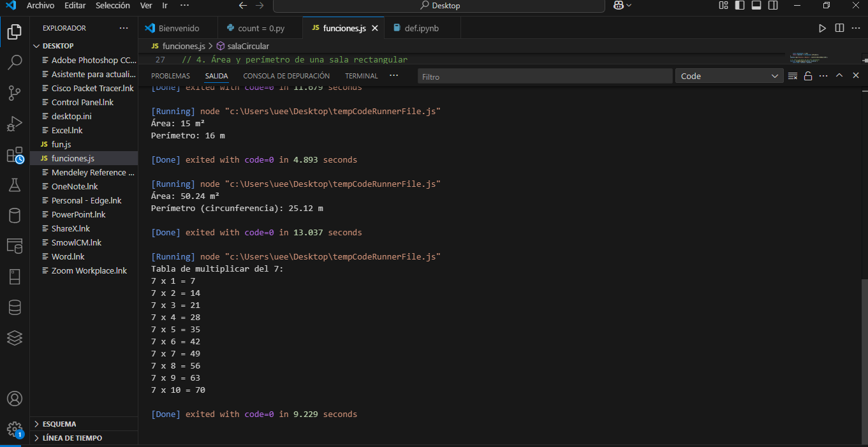Viewport: 868px width, 447px height.
Task: Switch to the TERMINAL panel tab
Action: click(362, 76)
